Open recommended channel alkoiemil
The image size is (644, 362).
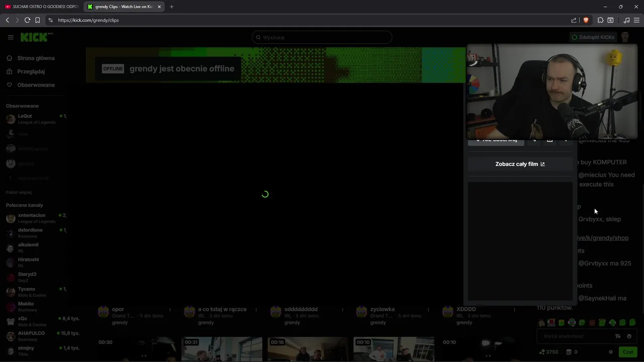[35, 247]
